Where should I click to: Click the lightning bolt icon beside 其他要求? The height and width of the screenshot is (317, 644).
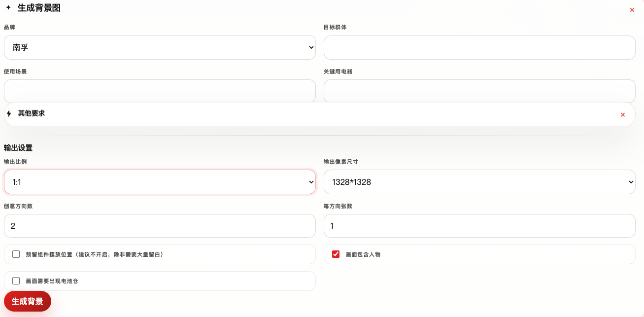tap(9, 114)
